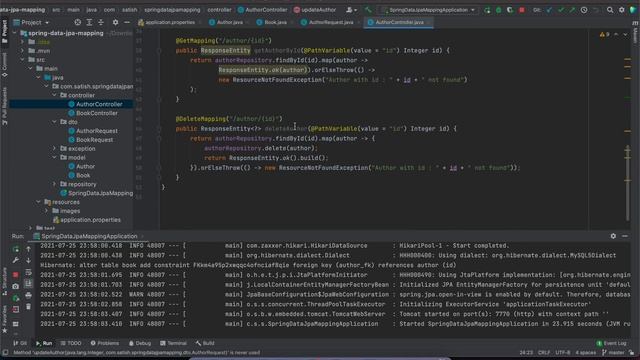640x360 pixels.
Task: Click the print icon in the Run panel
Action: [29, 295]
